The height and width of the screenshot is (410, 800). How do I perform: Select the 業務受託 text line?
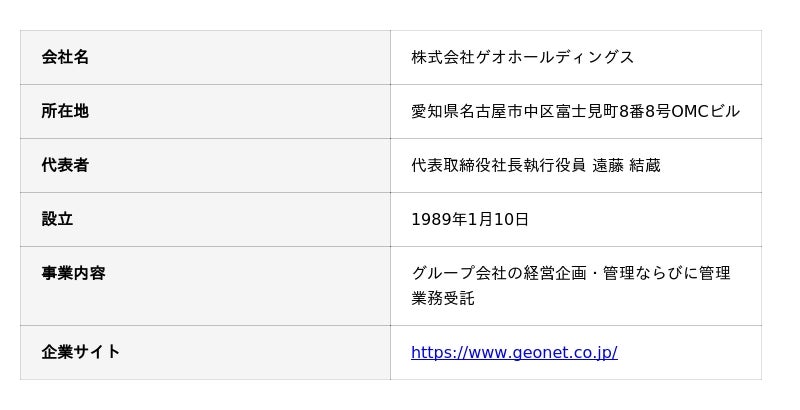click(443, 299)
